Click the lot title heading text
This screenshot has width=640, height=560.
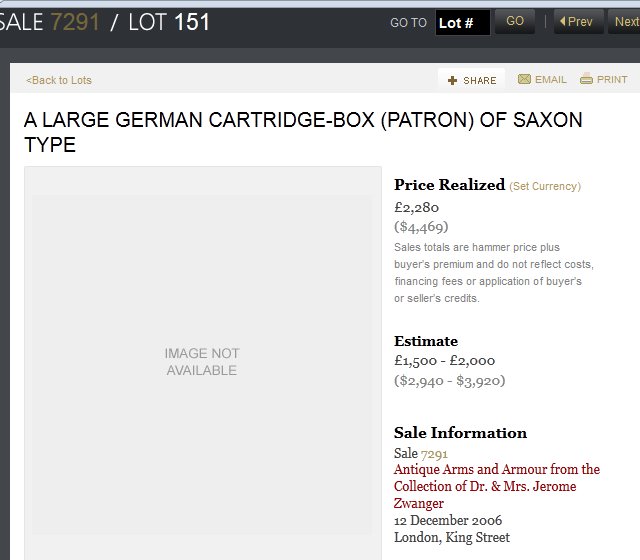303,132
